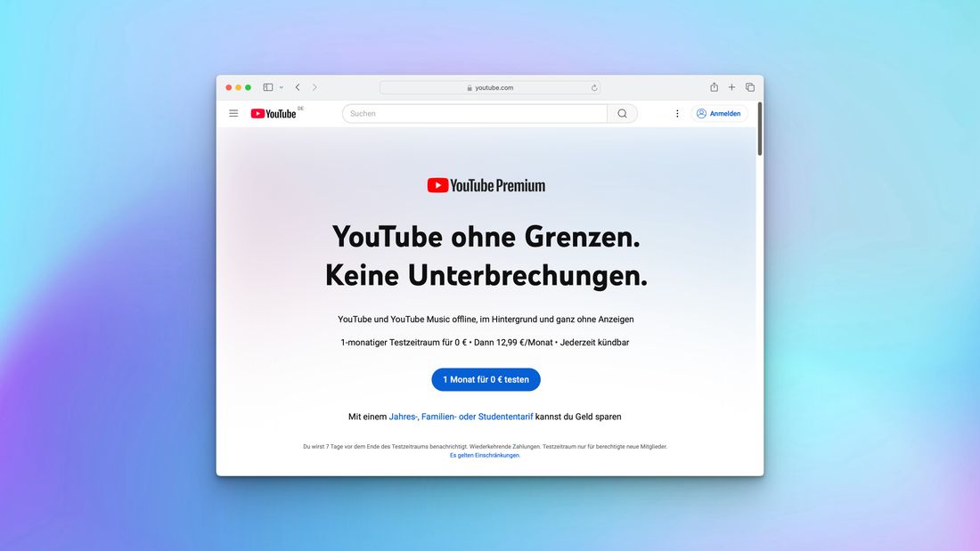Open the Safari share icon

coord(714,87)
